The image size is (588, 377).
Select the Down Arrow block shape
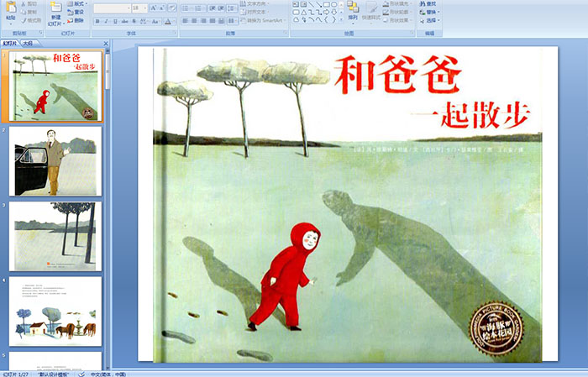click(x=333, y=12)
